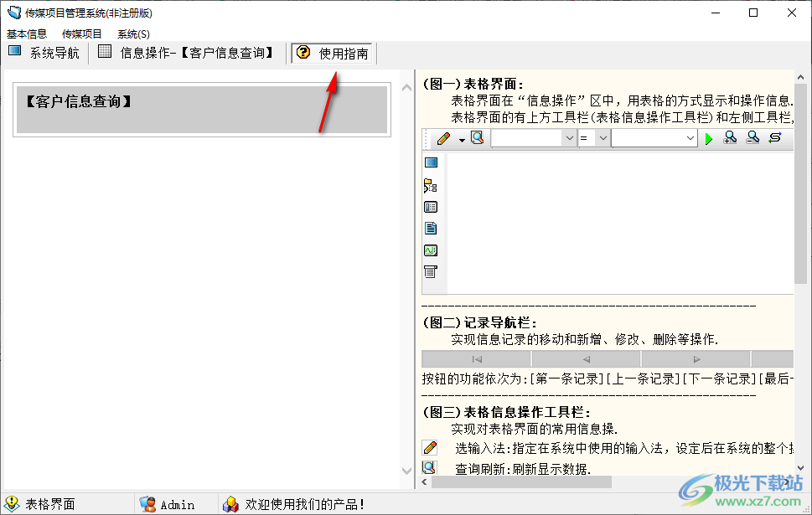Open the value combo box before green arrow

click(690, 138)
